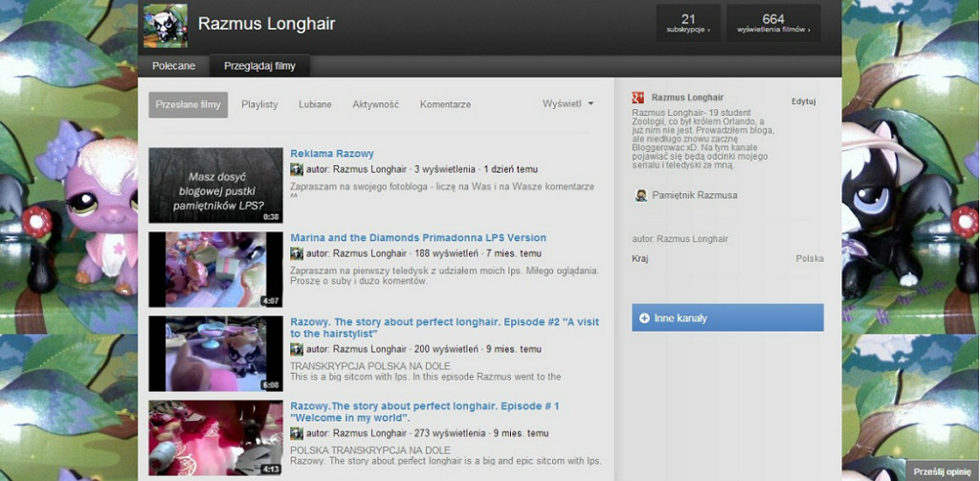The height and width of the screenshot is (481, 980).
Task: Click author name under Marina and the Diamonds
Action: [369, 253]
